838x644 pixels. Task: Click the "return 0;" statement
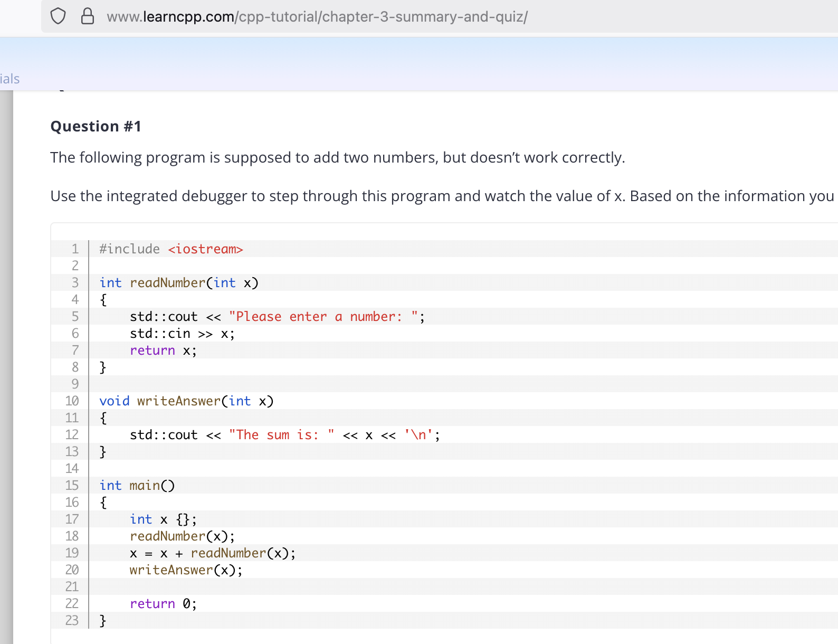163,604
